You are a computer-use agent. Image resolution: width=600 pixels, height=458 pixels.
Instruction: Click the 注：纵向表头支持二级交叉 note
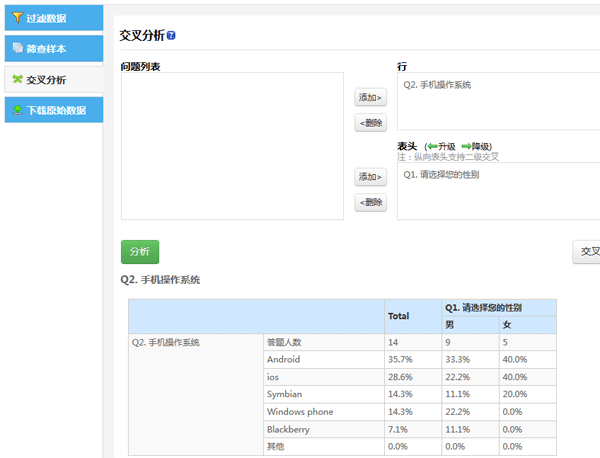448,156
